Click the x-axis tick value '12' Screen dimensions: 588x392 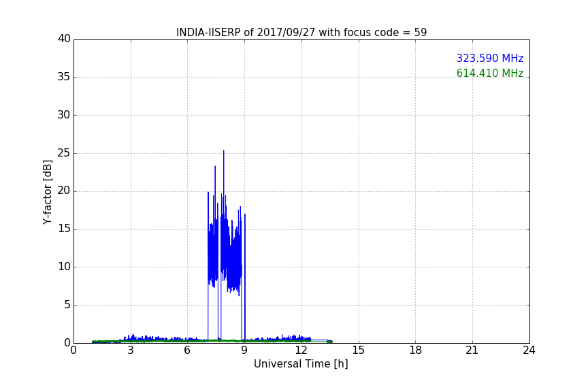tap(301, 350)
